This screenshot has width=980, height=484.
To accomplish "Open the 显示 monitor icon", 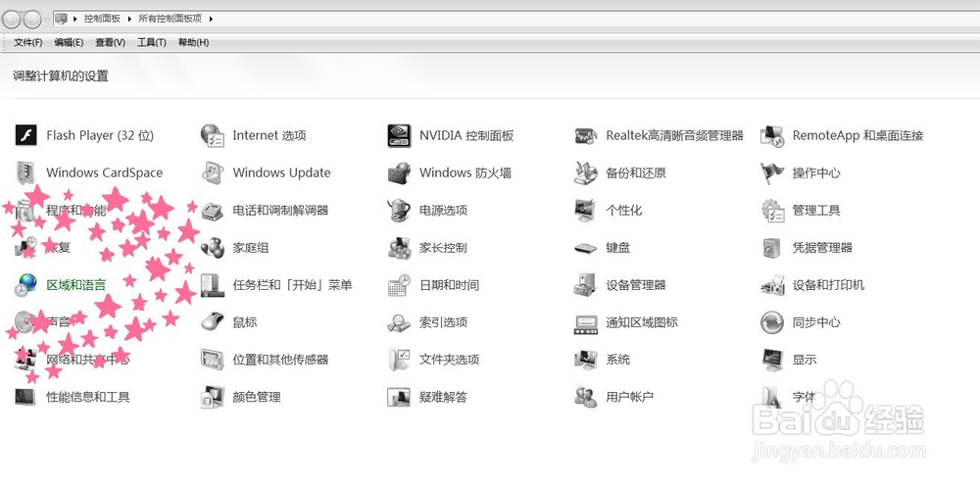I will (x=772, y=360).
